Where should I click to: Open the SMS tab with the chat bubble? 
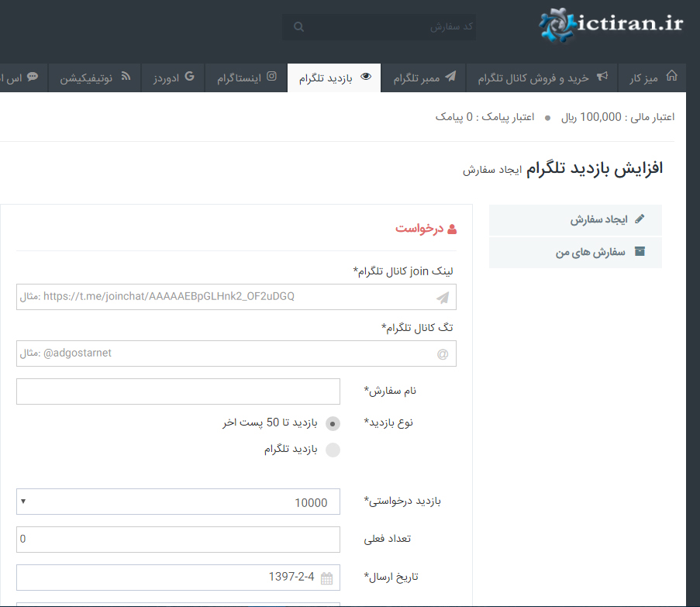[x=22, y=78]
